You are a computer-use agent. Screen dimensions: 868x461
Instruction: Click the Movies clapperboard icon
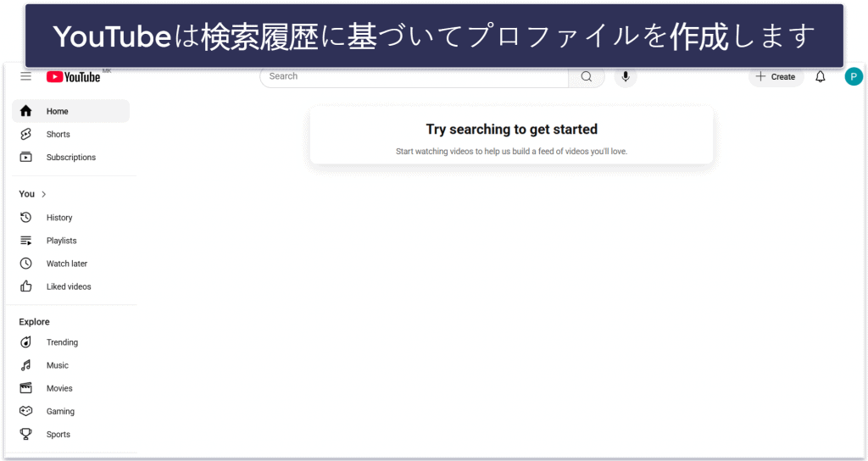pos(26,388)
